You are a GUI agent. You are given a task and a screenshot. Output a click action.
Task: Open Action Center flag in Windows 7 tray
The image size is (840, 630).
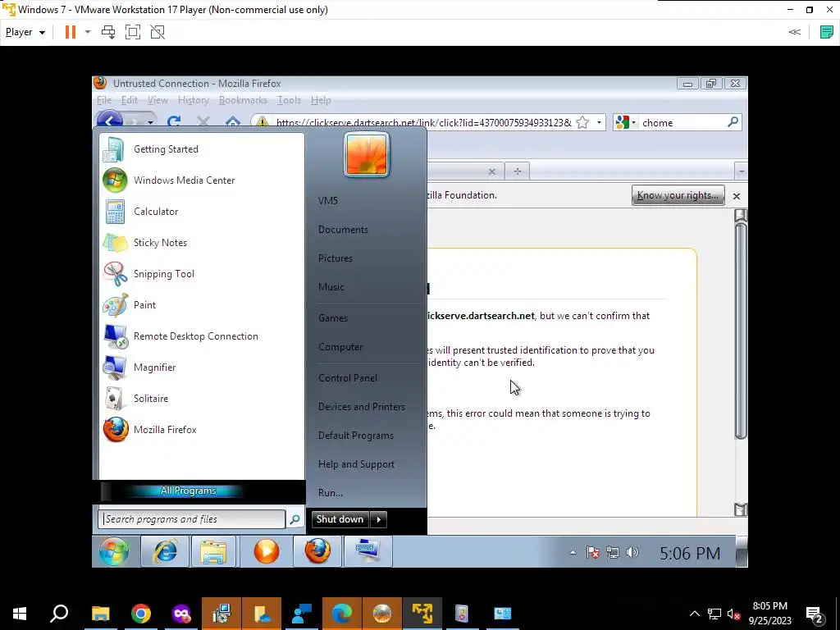(x=593, y=552)
